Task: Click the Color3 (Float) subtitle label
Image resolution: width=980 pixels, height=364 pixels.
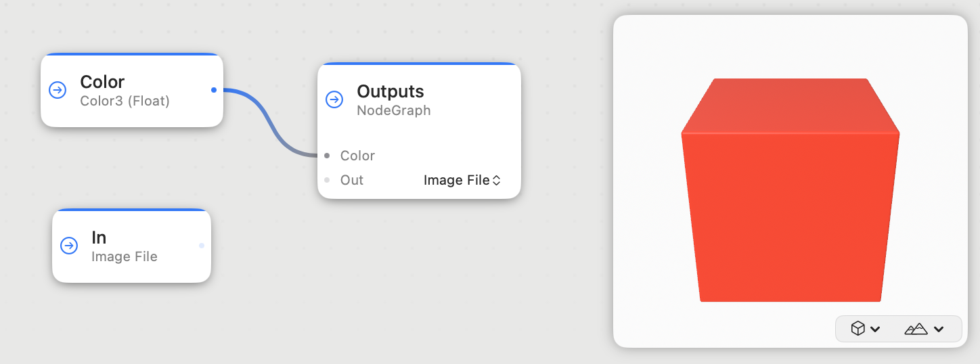Action: coord(125,101)
